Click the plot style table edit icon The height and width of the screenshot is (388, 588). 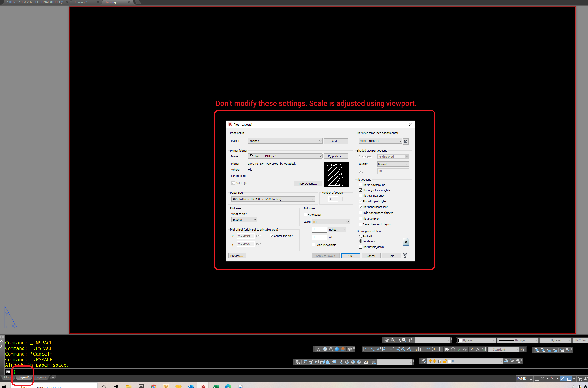(406, 141)
